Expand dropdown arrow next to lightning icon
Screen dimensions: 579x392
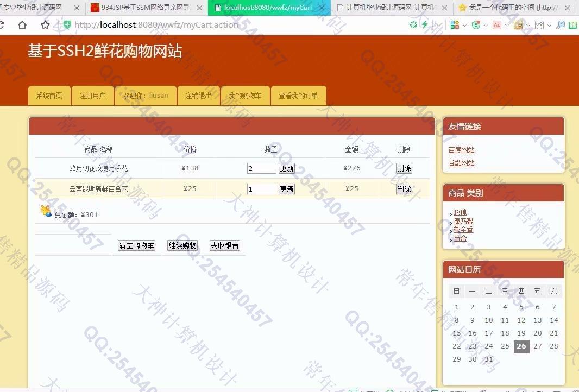438,25
